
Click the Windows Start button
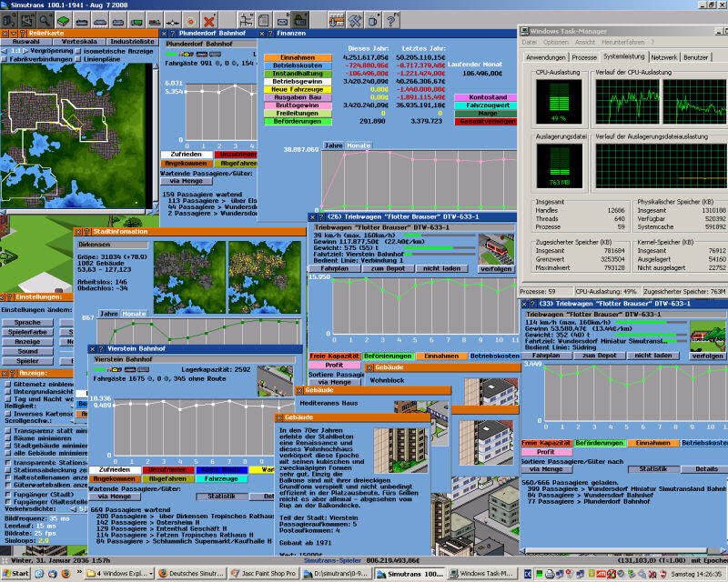pyautogui.click(x=18, y=575)
